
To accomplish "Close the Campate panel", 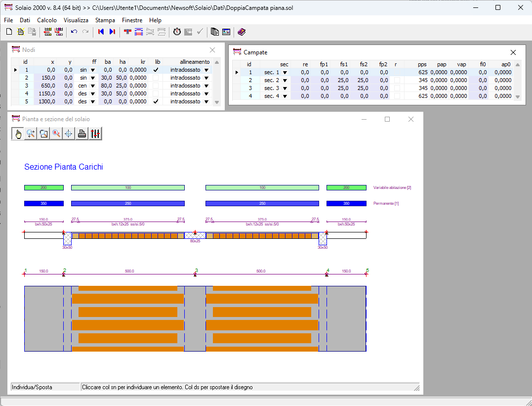I will coord(513,52).
